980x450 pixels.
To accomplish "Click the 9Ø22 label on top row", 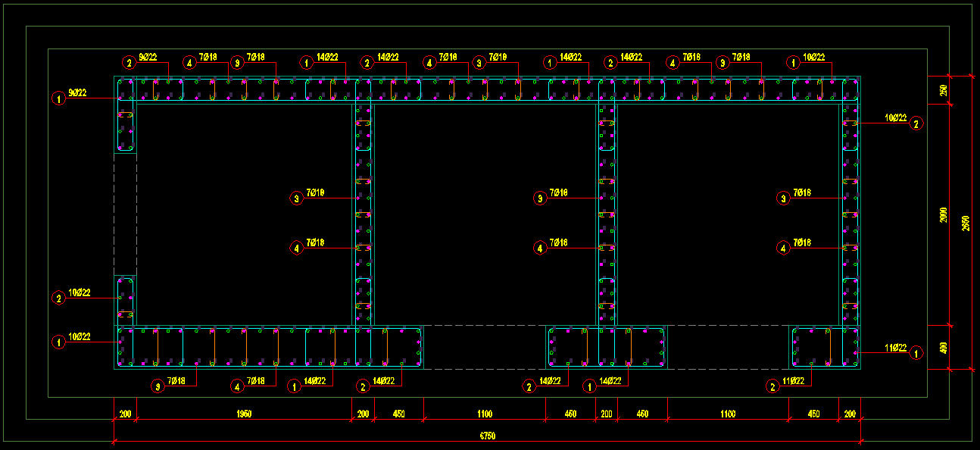I will pyautogui.click(x=148, y=57).
